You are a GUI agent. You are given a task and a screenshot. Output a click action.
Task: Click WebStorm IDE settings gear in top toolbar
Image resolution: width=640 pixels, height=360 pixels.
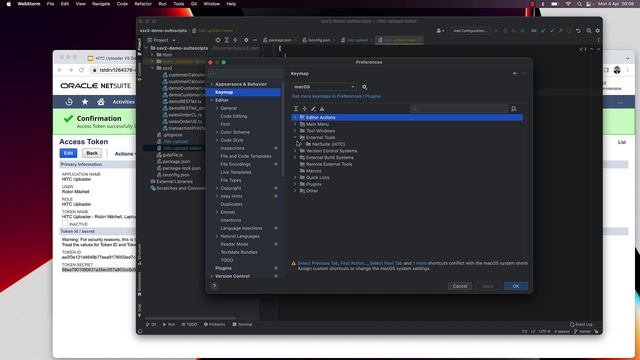point(598,31)
